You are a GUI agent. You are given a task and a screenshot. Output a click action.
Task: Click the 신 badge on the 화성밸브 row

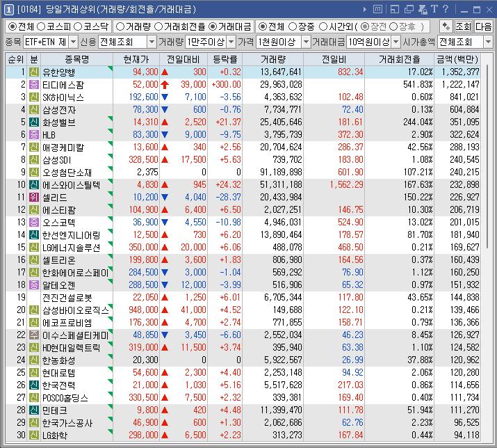pos(34,122)
